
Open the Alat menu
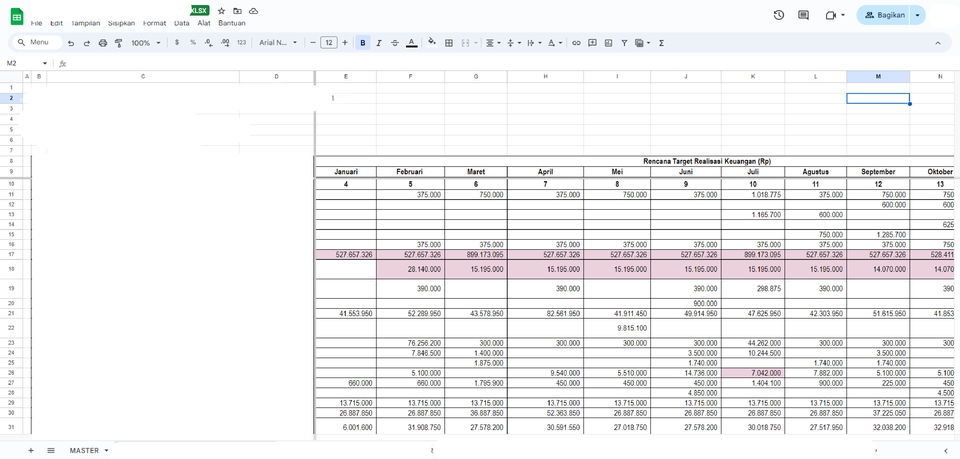click(204, 23)
